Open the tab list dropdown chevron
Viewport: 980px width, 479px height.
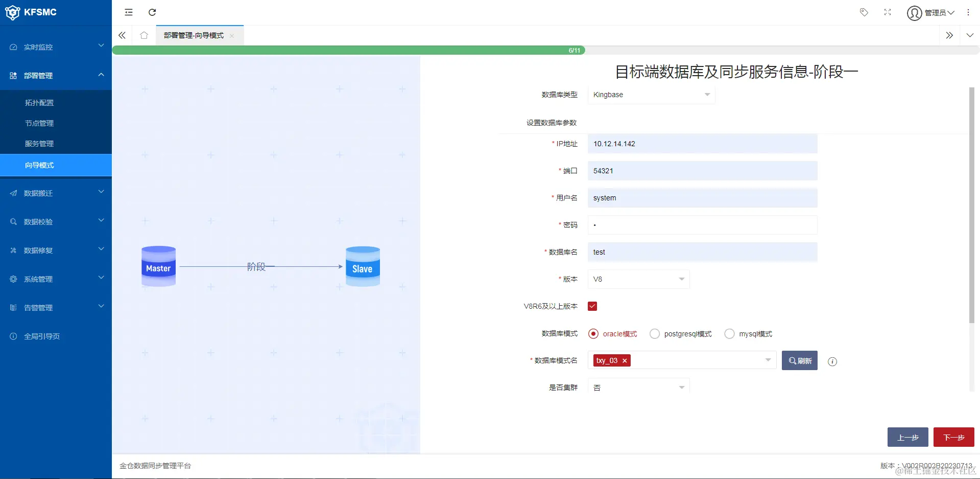click(970, 35)
